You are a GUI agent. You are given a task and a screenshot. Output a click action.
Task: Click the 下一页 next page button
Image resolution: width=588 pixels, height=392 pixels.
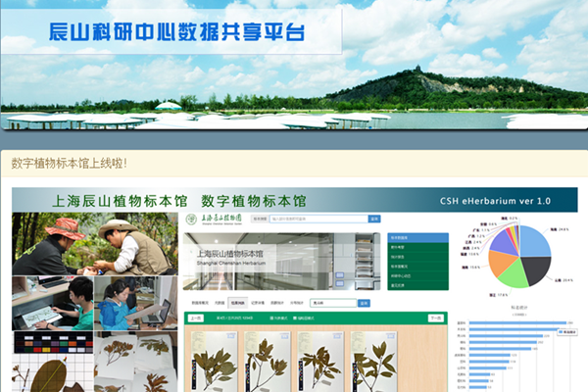click(x=436, y=318)
